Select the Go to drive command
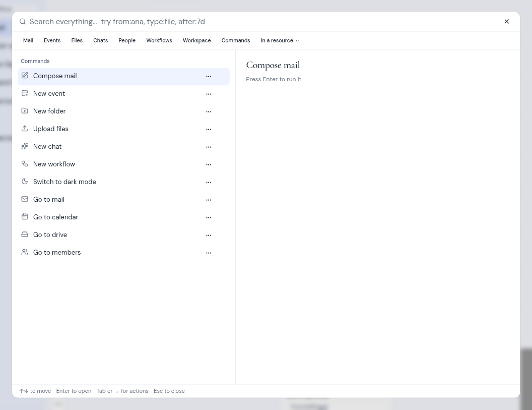Viewport: 532px width, 410px height. 123,235
